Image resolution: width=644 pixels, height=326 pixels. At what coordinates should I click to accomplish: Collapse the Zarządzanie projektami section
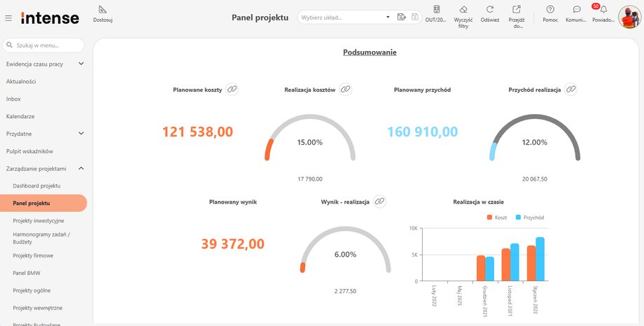pyautogui.click(x=81, y=168)
